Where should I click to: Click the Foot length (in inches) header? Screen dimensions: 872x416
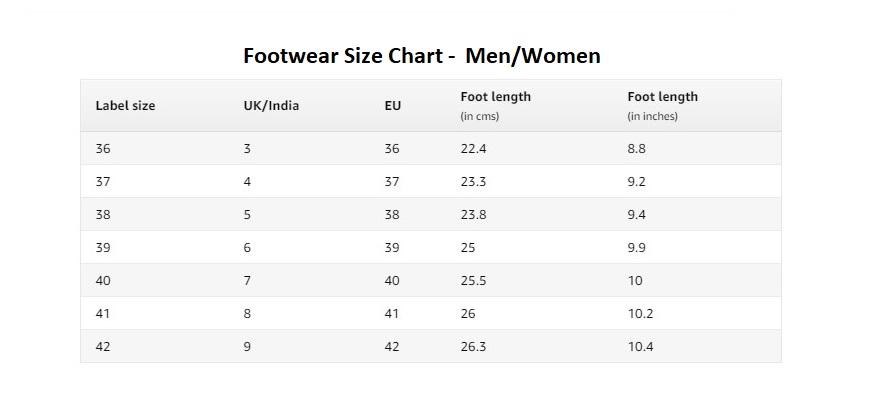tap(662, 105)
